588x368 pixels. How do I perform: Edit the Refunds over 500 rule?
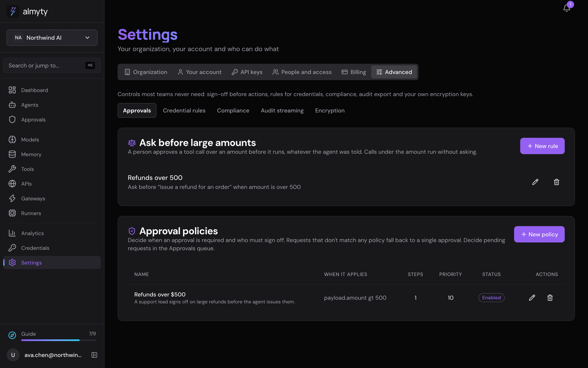pos(535,182)
